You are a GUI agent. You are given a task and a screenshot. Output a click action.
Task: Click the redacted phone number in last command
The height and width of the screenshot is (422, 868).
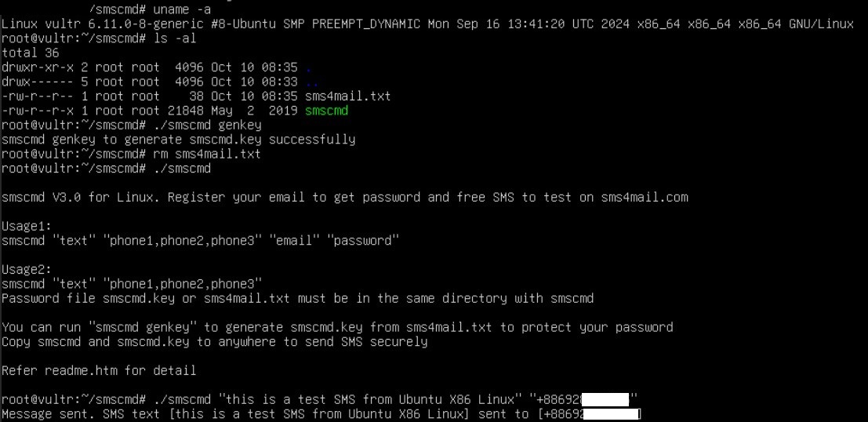pos(605,399)
